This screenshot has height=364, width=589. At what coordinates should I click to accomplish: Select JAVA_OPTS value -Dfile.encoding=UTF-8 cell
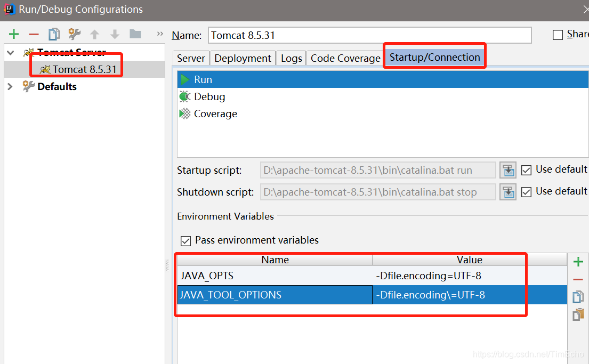(470, 276)
